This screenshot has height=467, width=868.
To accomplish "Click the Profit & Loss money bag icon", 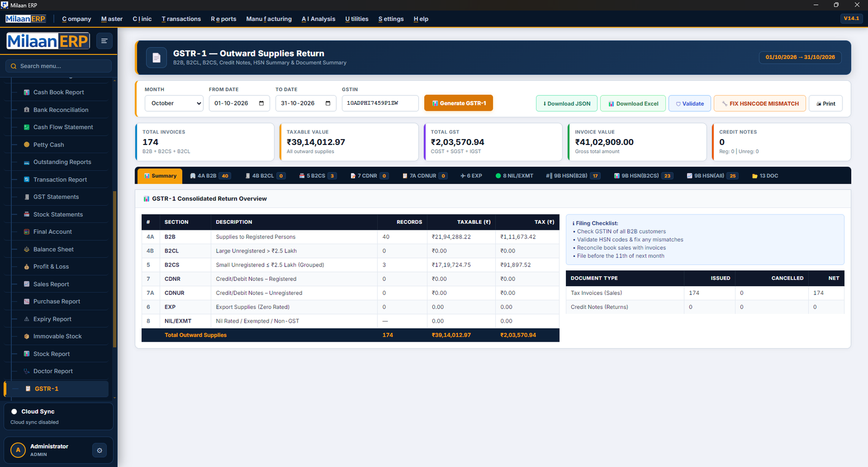I will pos(27,267).
